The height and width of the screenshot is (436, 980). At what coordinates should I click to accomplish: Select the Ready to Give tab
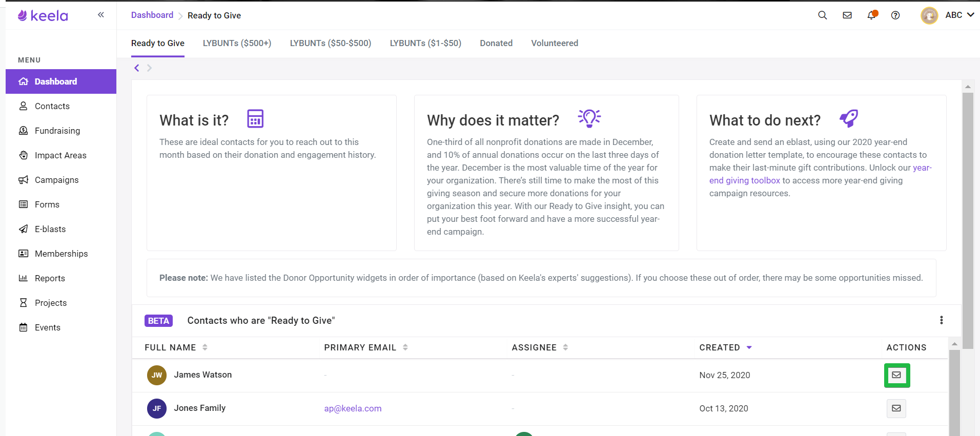point(158,44)
